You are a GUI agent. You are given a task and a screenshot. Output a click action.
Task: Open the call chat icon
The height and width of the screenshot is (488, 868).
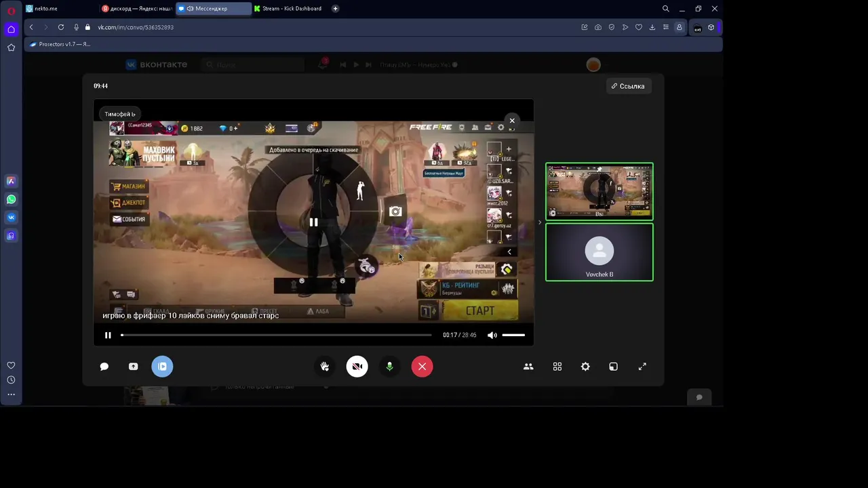(104, 367)
